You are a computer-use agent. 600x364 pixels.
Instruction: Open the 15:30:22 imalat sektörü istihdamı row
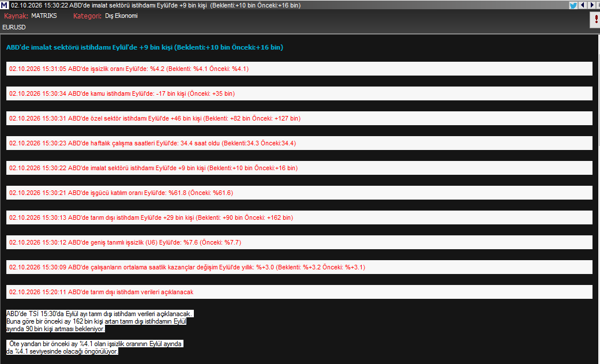(299, 168)
